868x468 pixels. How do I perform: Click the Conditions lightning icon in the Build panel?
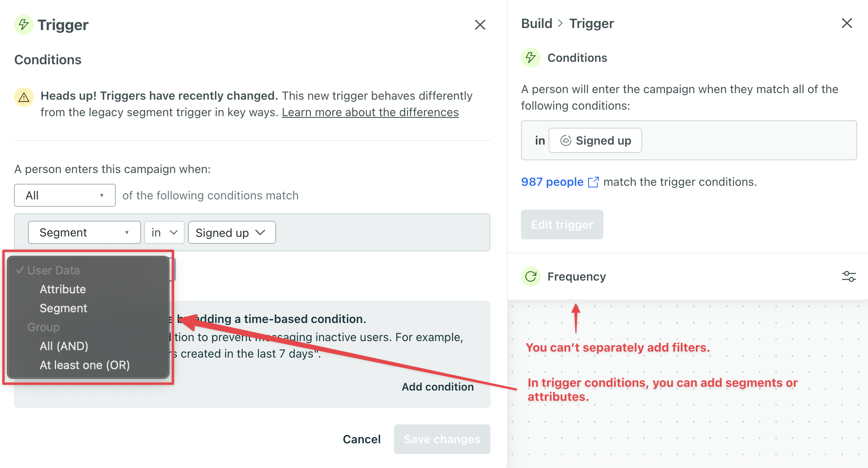tap(531, 58)
